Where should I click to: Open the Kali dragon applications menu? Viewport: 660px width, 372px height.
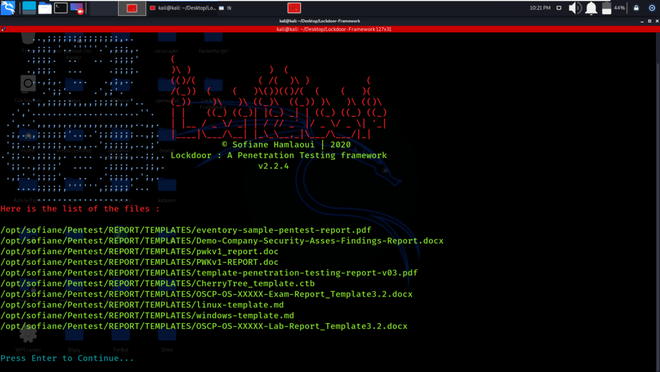8,8
